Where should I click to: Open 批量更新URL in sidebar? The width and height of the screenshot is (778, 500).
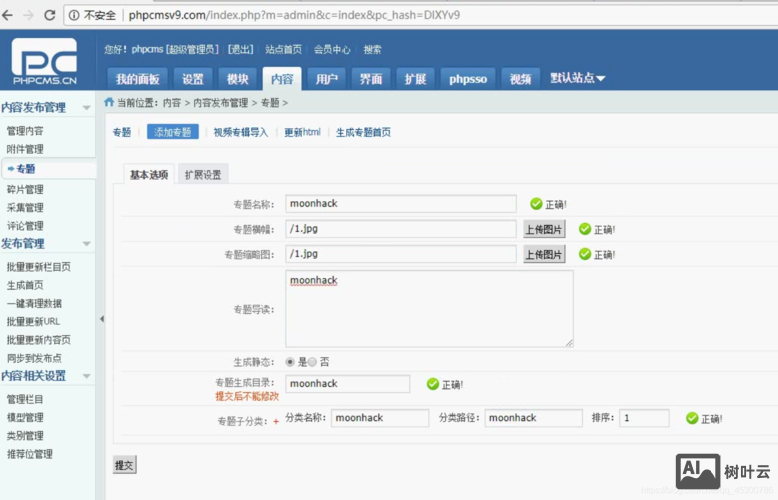point(33,321)
